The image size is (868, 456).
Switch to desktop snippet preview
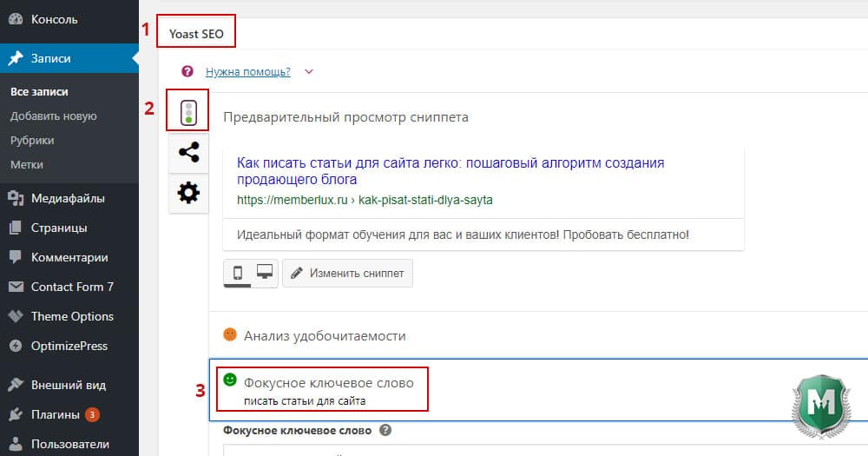[265, 272]
